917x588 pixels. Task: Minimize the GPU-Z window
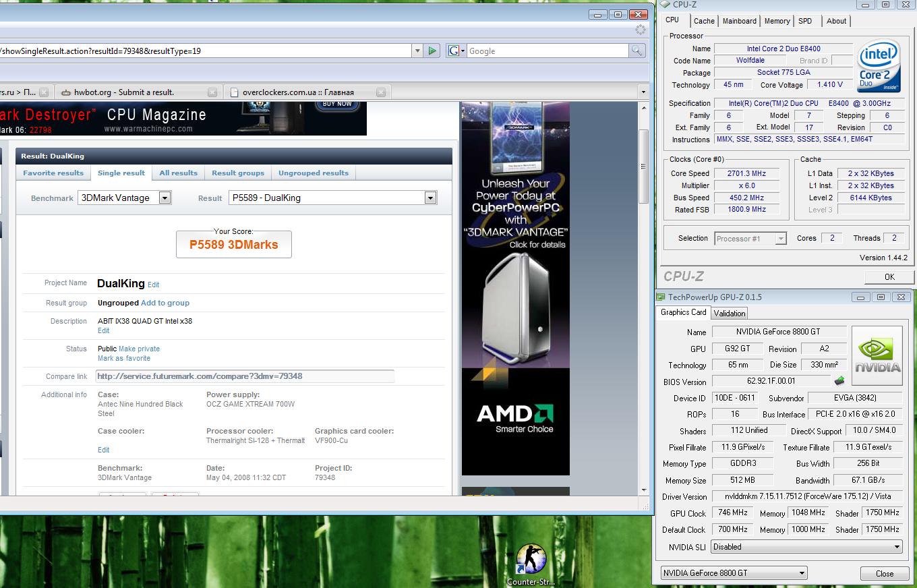[860, 297]
